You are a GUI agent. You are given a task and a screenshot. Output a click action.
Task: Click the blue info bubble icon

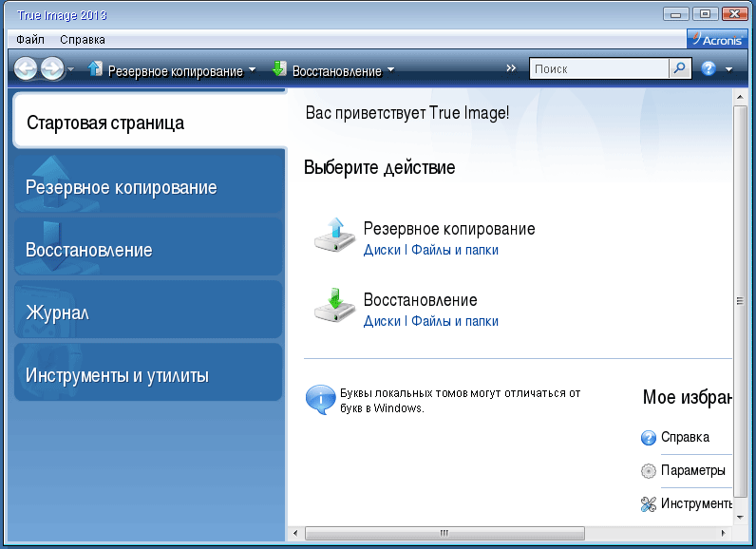tap(320, 400)
